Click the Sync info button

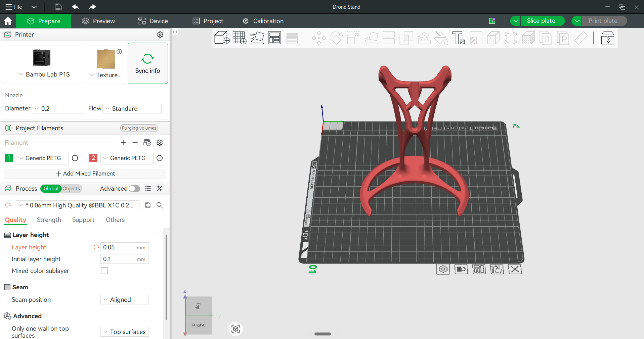148,63
